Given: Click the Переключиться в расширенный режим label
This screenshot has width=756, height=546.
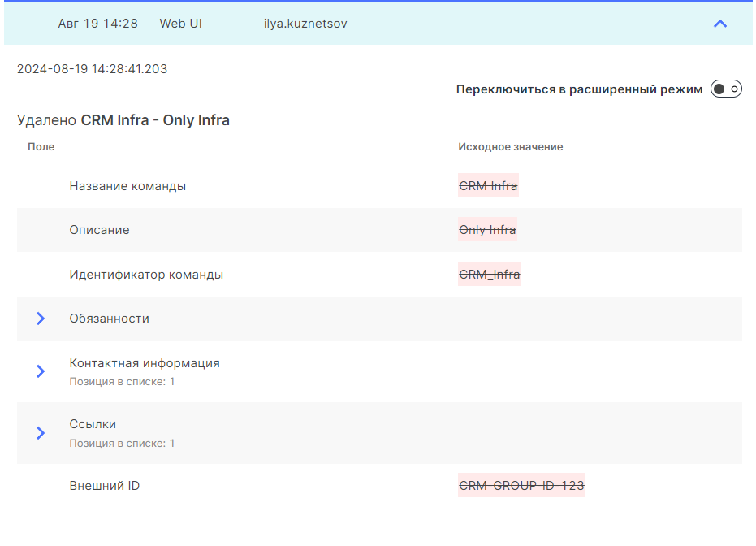Looking at the screenshot, I should tap(579, 89).
